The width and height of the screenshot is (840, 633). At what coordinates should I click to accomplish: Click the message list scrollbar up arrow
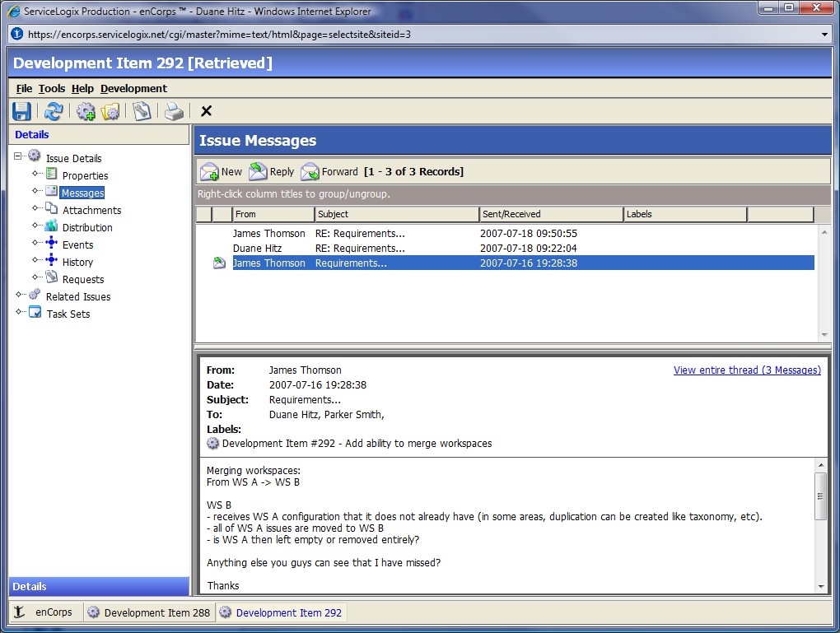click(824, 232)
